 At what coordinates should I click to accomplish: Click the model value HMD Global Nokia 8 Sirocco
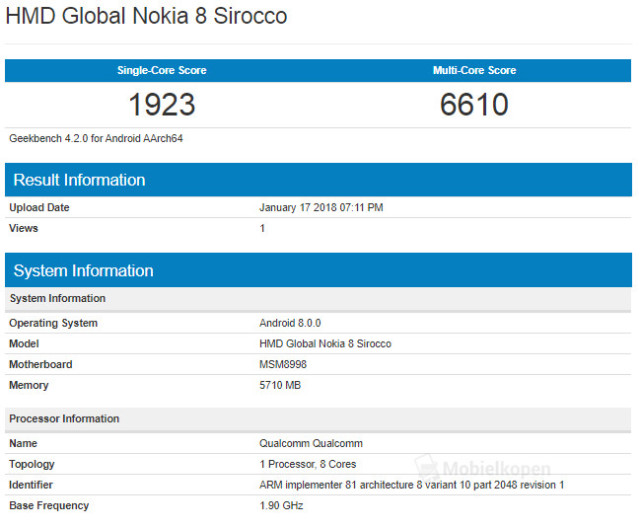[325, 343]
